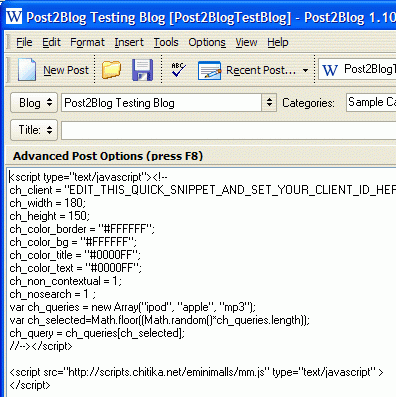Select the Post2Blog Testing Blog combo box
The height and width of the screenshot is (397, 396).
tap(168, 102)
